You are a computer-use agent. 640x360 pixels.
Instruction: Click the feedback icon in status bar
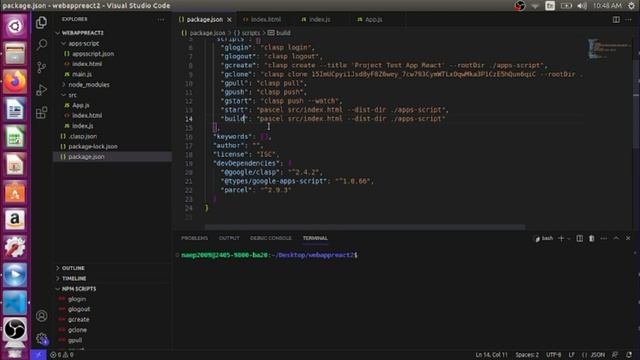[x=615, y=355]
